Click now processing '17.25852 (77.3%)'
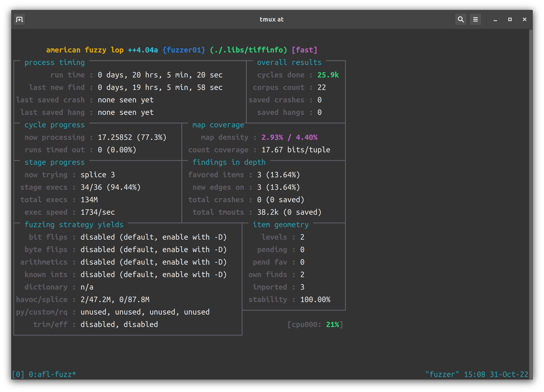 132,137
